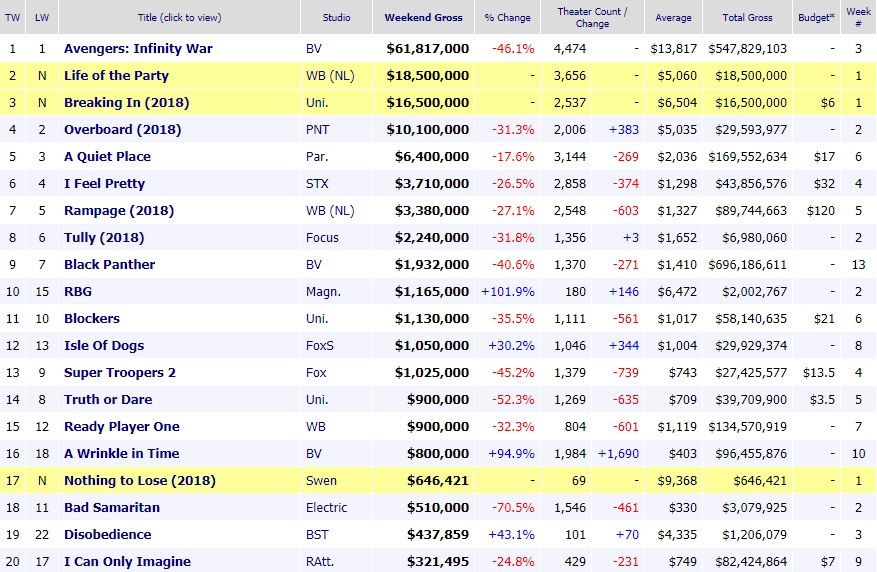877x572 pixels.
Task: Open Truth or Dare title link
Action: pos(108,399)
